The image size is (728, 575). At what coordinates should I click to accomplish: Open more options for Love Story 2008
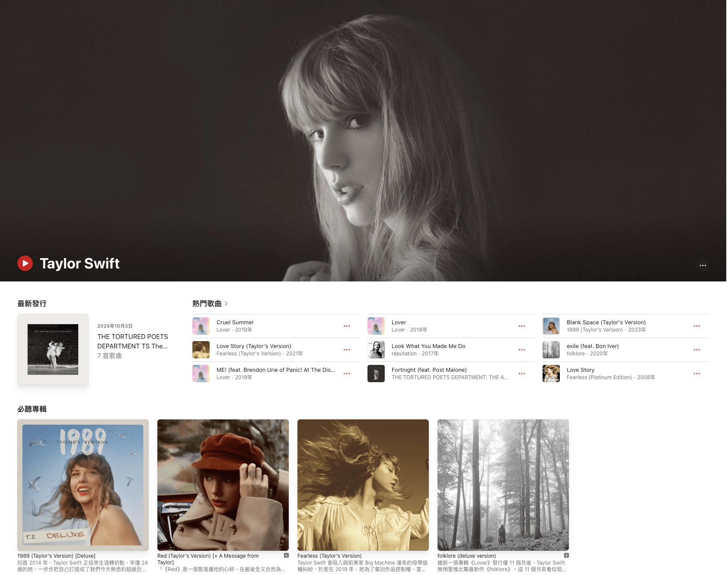click(697, 374)
